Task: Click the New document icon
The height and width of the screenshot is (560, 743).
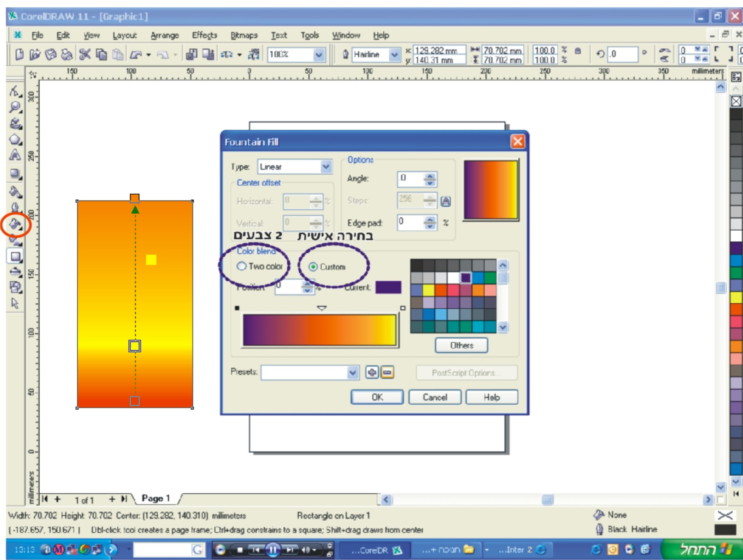Action: pos(19,55)
